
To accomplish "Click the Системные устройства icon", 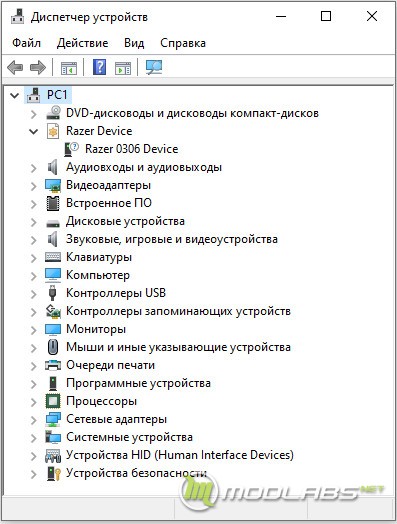I will [53, 437].
